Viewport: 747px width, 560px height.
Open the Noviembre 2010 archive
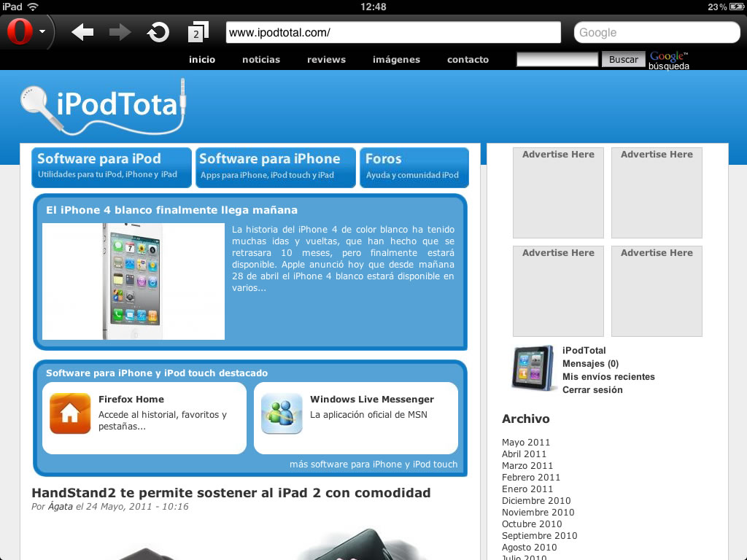[538, 513]
